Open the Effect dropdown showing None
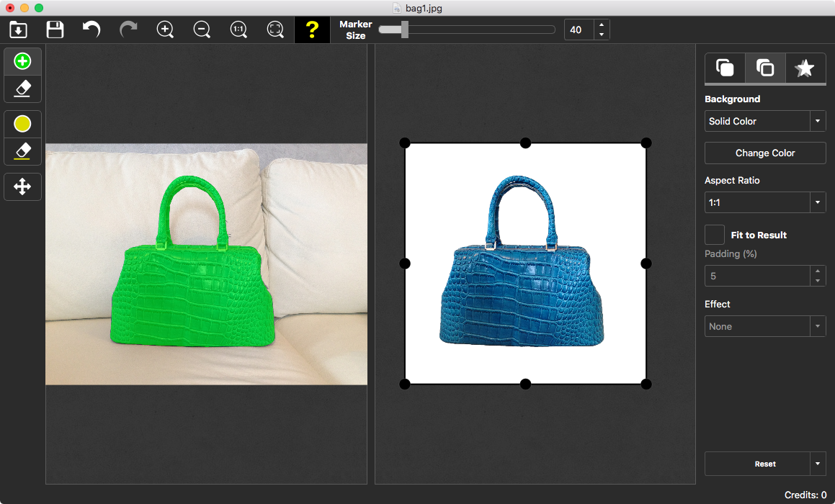835x504 pixels. 764,326
